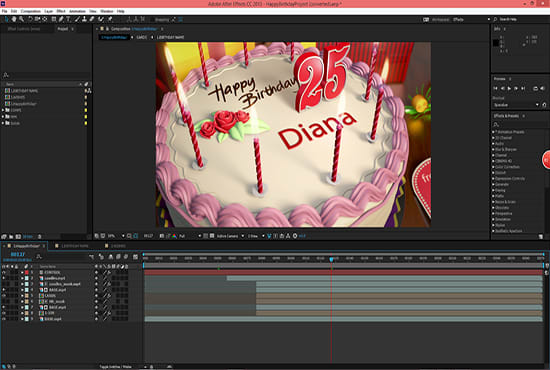The width and height of the screenshot is (550, 370).
Task: Toggle eye visibility for layer 9
Action: [x=4, y=319]
